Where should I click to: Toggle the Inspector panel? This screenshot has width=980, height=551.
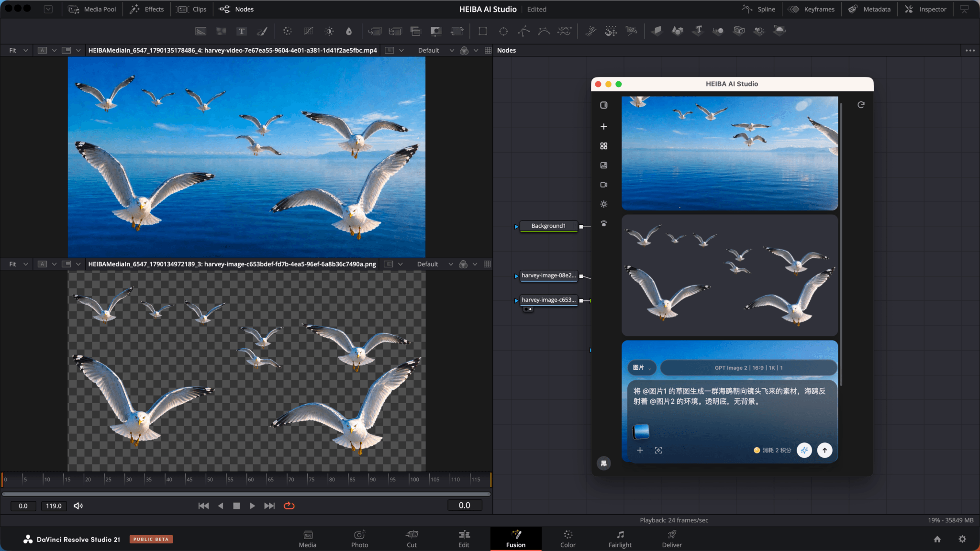(925, 9)
